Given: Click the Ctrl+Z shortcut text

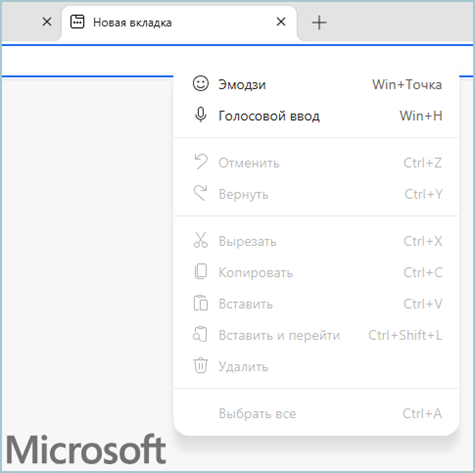Looking at the screenshot, I should point(423,163).
